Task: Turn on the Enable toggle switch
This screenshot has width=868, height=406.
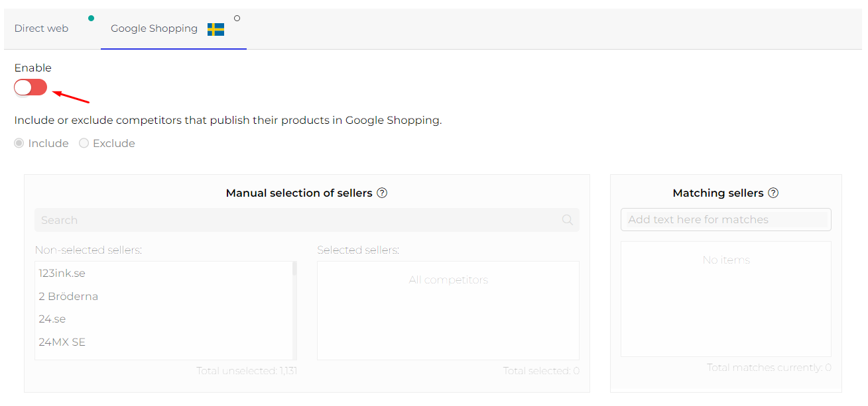Action: point(31,87)
